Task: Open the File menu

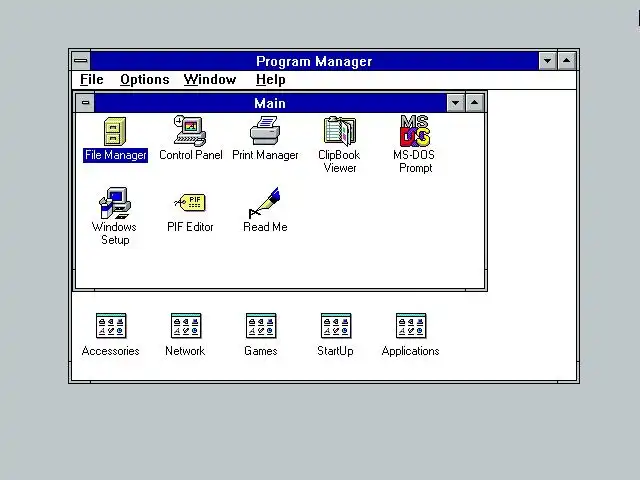Action: coord(92,80)
